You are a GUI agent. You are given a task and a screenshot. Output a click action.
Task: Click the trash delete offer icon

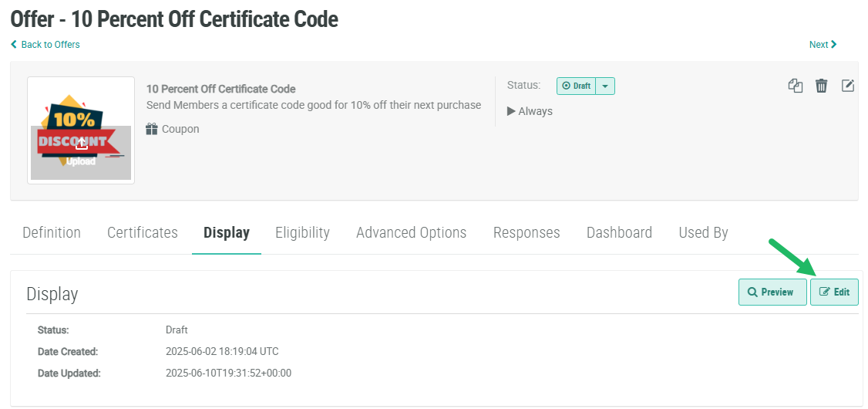click(x=822, y=86)
